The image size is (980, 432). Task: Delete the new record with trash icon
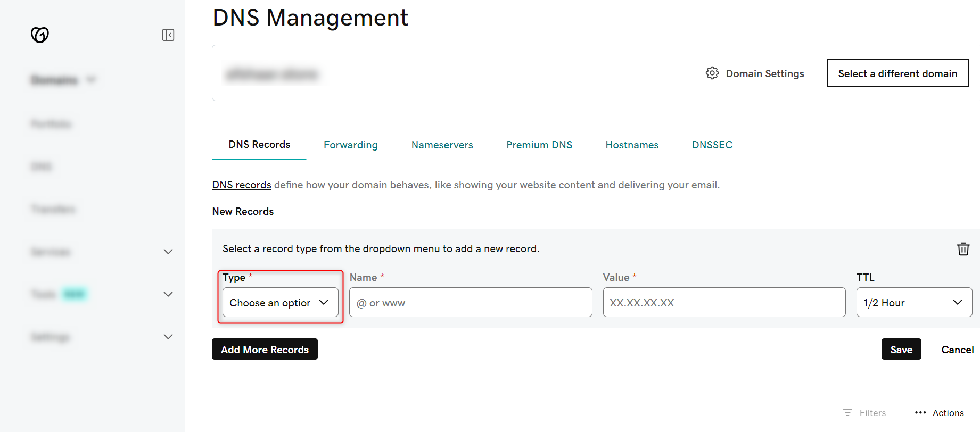point(963,249)
